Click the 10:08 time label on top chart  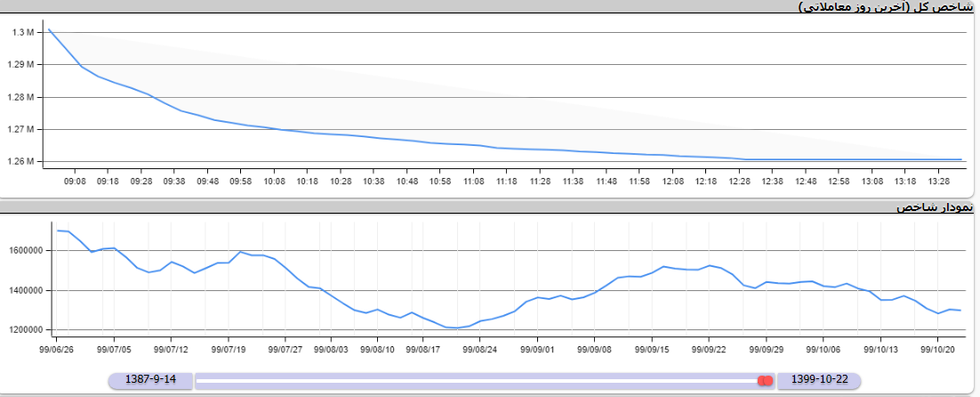pyautogui.click(x=274, y=181)
